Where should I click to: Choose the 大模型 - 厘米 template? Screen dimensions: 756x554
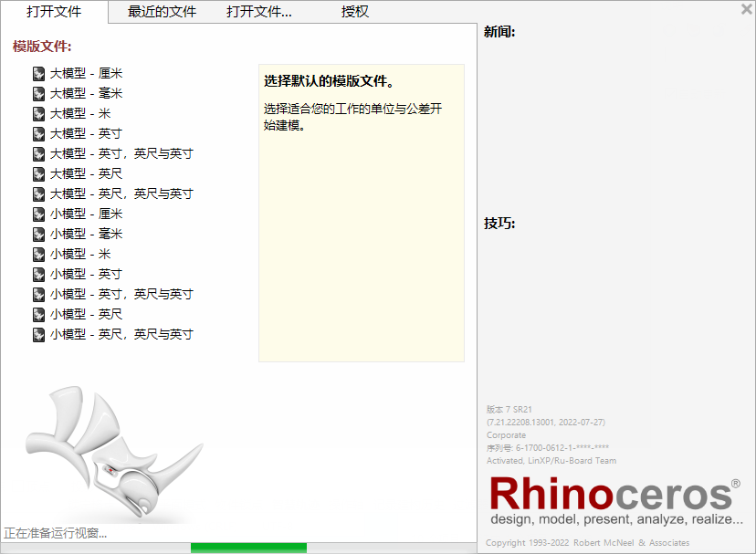tap(87, 73)
